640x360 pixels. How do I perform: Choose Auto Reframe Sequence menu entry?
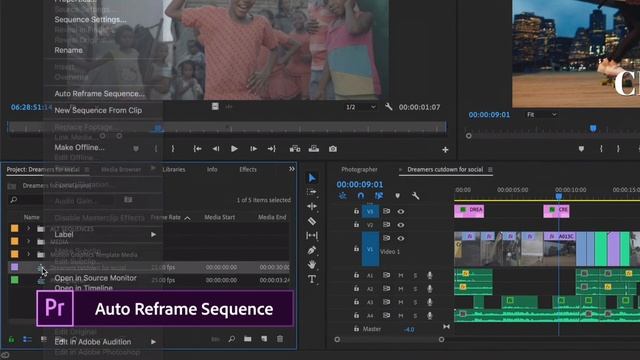pos(100,93)
